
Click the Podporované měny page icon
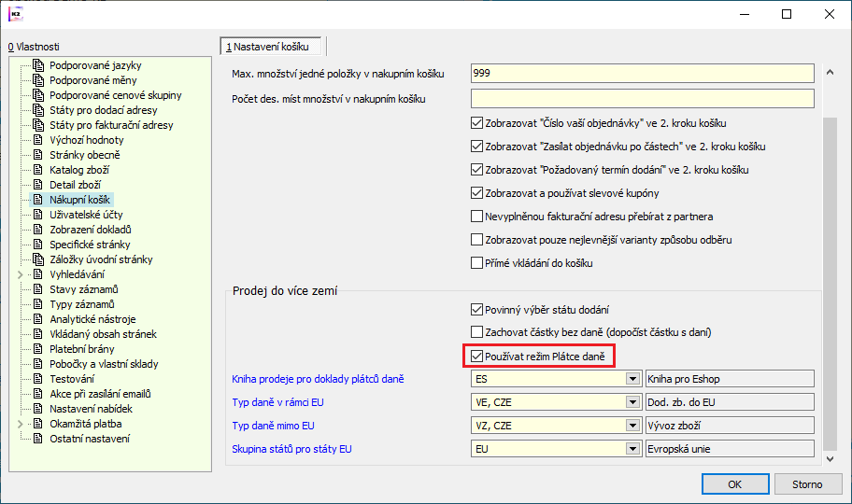pyautogui.click(x=38, y=80)
